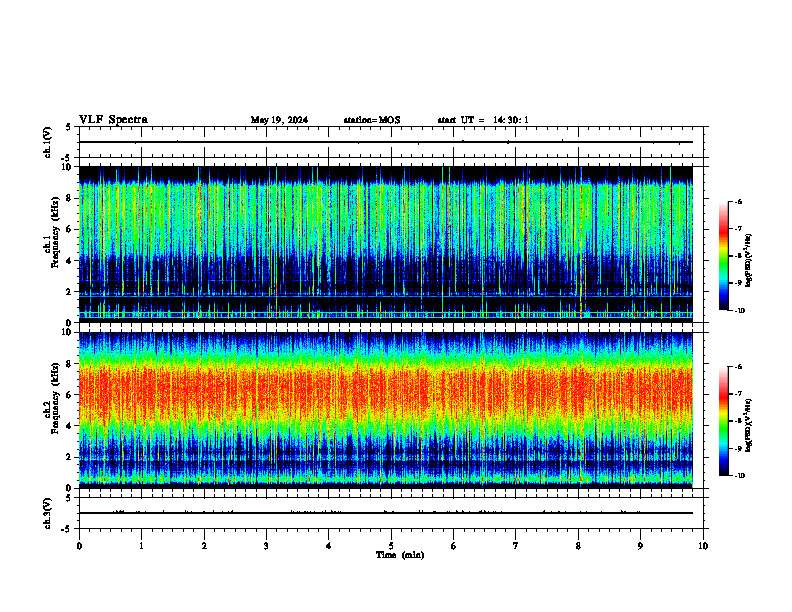Click the "VLF Spectra" plot title
The height and width of the screenshot is (612, 792).
pyautogui.click(x=113, y=120)
